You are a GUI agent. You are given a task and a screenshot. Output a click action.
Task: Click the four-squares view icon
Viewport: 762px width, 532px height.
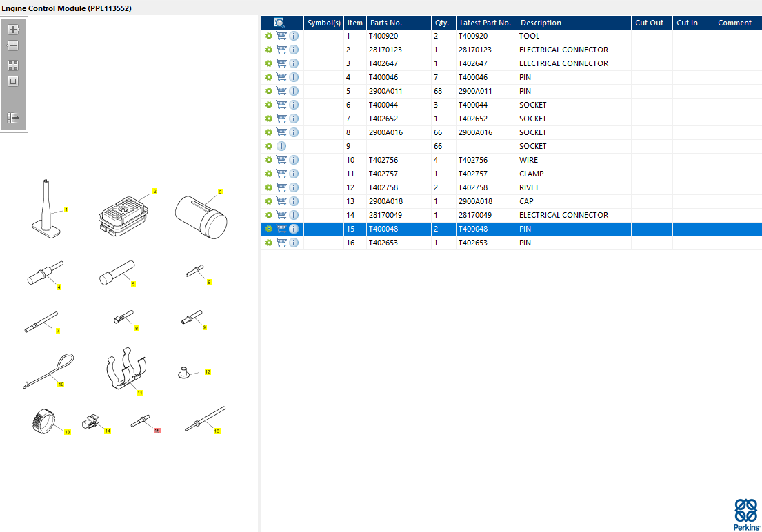[13, 65]
